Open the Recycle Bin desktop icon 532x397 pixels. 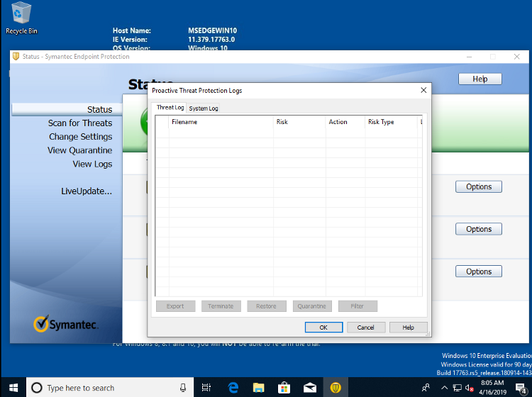21,18
